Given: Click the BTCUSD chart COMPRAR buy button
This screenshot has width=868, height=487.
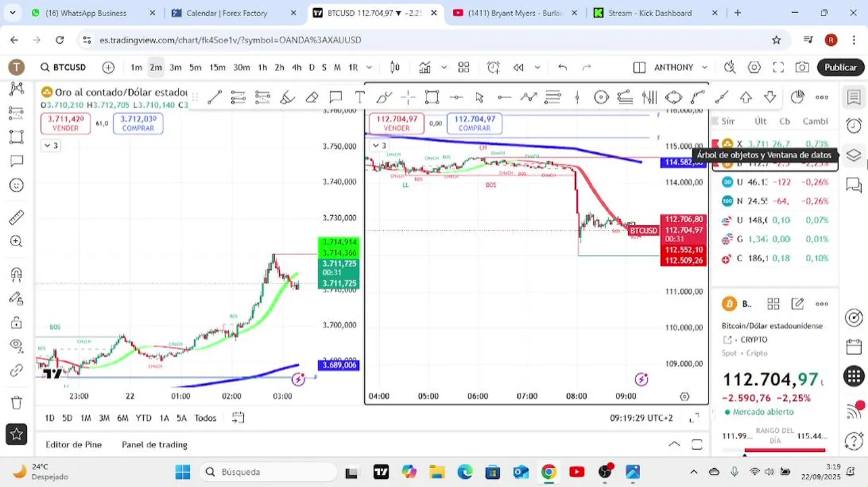Looking at the screenshot, I should 474,123.
